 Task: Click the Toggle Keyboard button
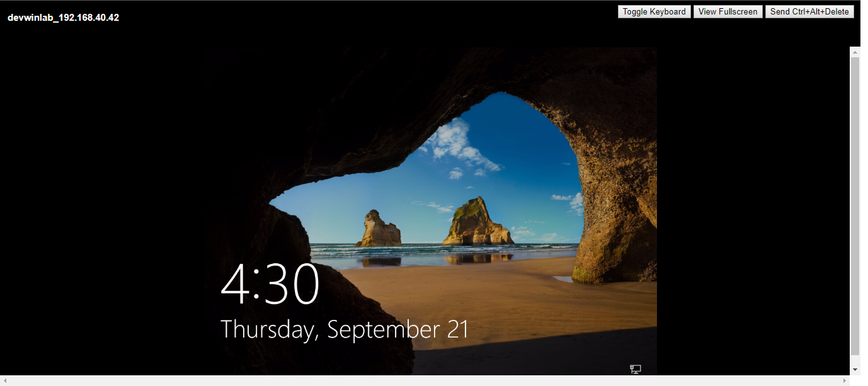coord(654,12)
